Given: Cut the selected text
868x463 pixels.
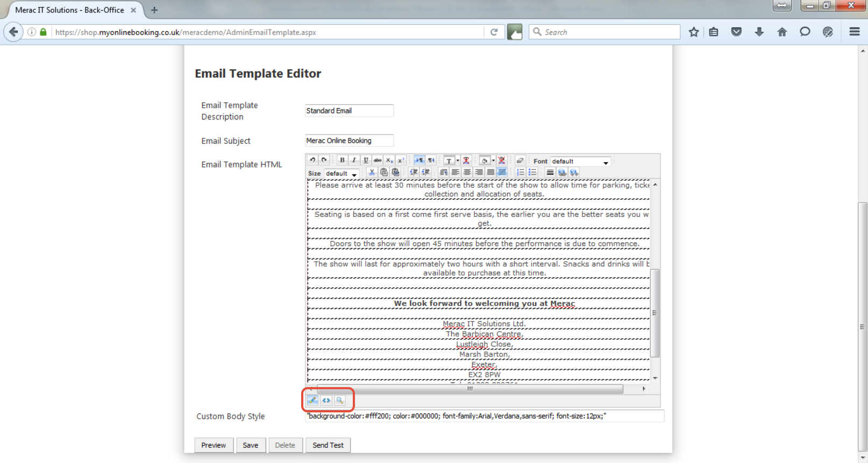Looking at the screenshot, I should (372, 172).
